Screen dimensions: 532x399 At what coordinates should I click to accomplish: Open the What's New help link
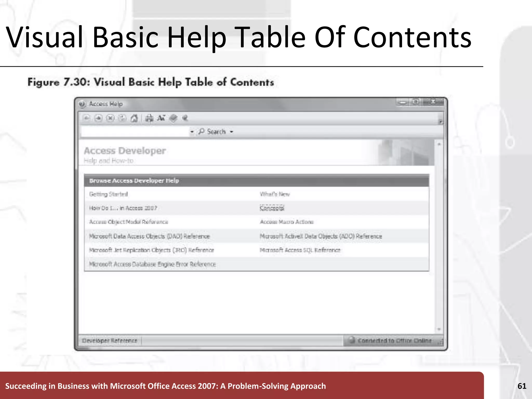click(x=275, y=194)
